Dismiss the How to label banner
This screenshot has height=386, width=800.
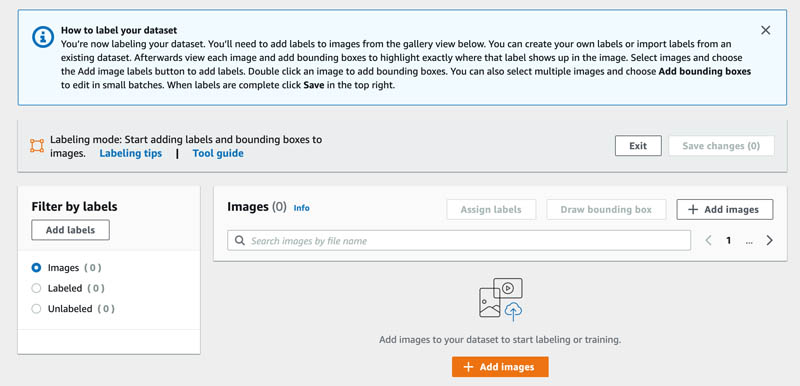(x=765, y=30)
